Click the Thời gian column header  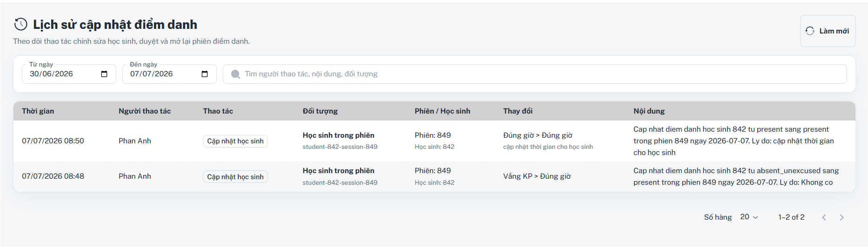point(38,111)
